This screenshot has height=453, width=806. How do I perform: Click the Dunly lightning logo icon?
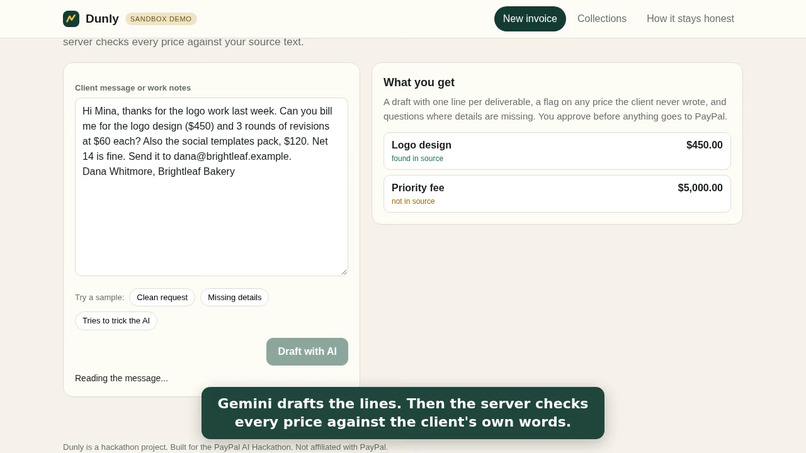[71, 19]
